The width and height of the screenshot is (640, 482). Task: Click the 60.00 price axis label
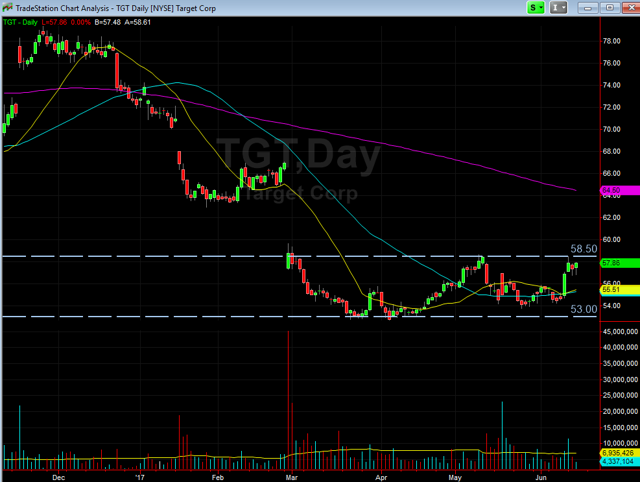(x=611, y=239)
